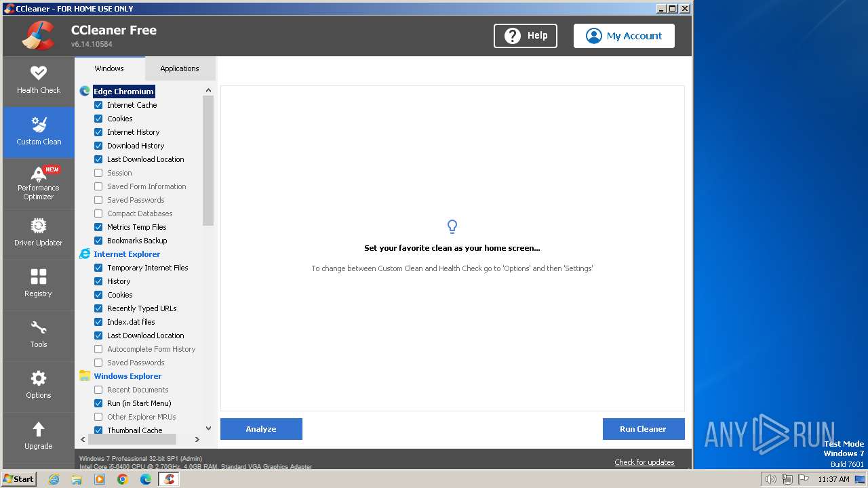Screen dimensions: 868x488
Task: Enable the Session checkbox
Action: click(98, 173)
